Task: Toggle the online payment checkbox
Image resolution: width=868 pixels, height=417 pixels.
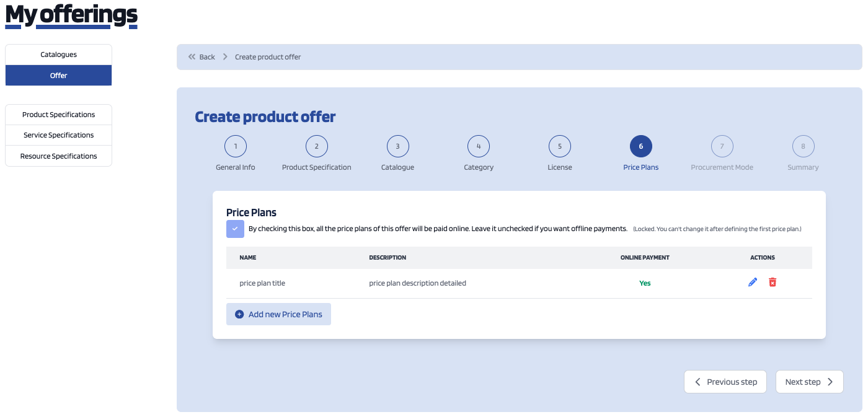Action: (235, 229)
